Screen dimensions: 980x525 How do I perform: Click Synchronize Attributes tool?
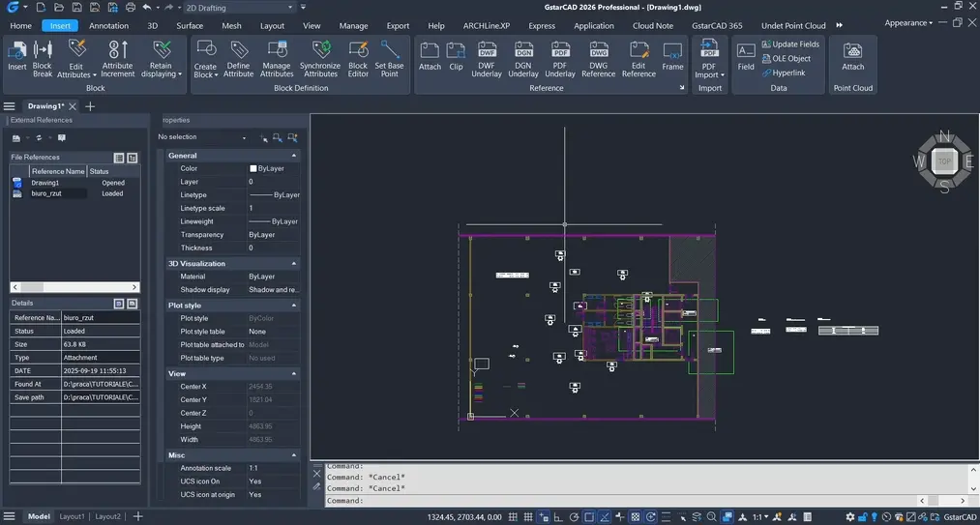pyautogui.click(x=320, y=58)
